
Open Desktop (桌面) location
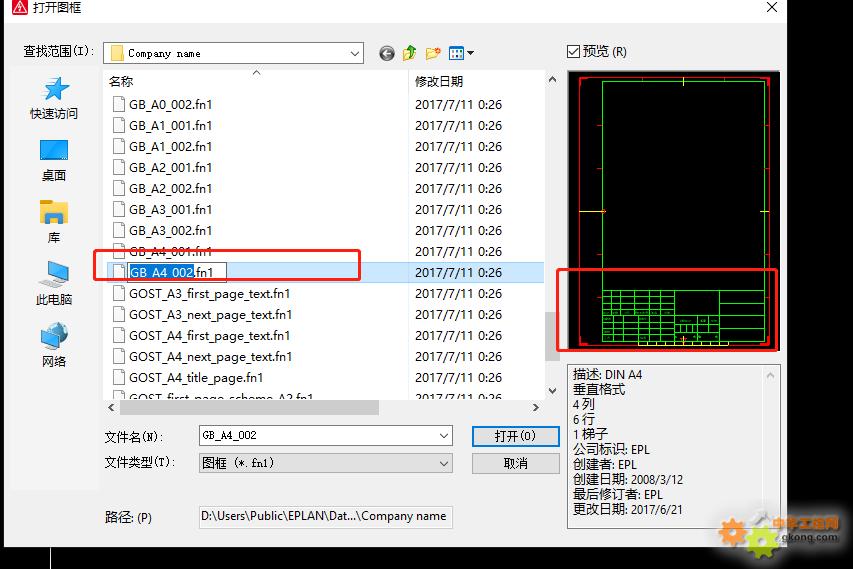[x=54, y=160]
